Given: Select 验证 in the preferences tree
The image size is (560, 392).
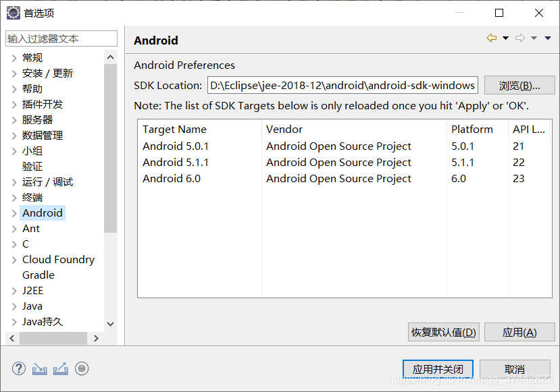Looking at the screenshot, I should pyautogui.click(x=32, y=167).
